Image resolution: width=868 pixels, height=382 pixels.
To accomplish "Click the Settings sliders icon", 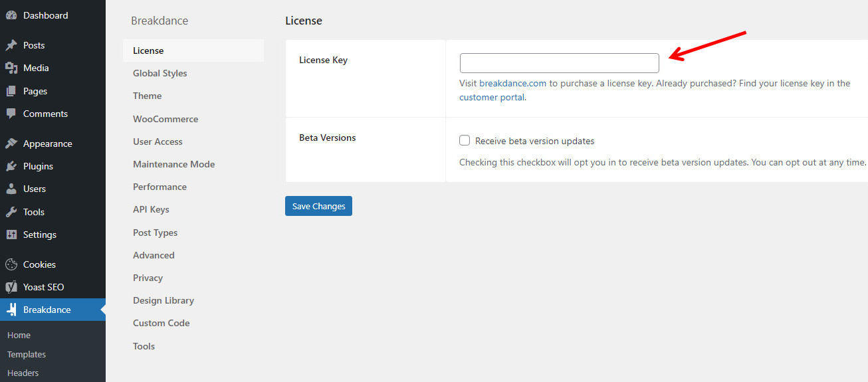I will pos(11,235).
